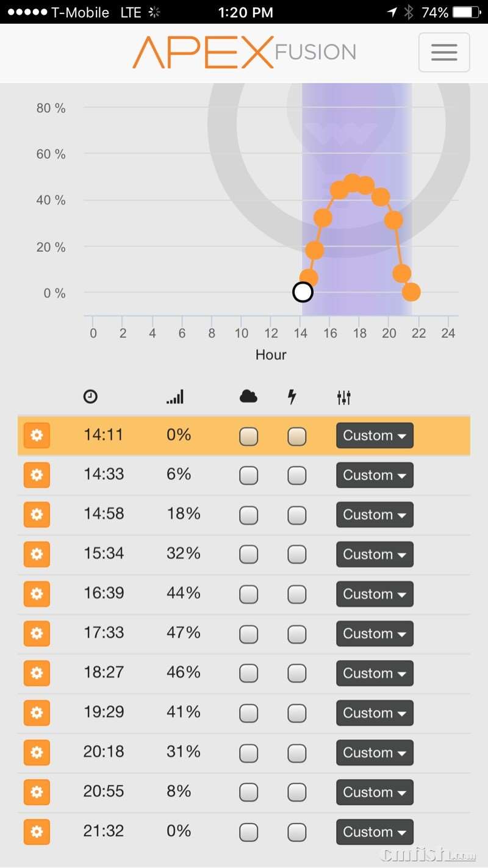Click gear icon for 21:32 entry
The image size is (488, 868).
37,832
